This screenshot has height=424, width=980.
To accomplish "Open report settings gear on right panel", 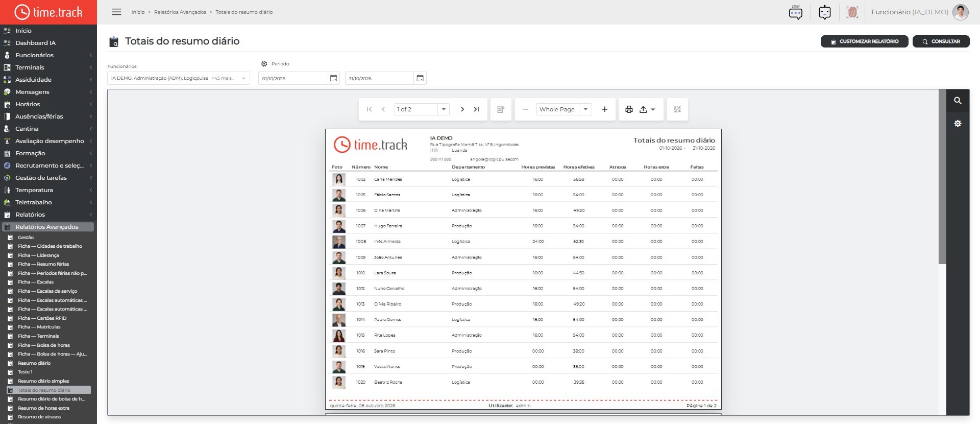I will [958, 124].
